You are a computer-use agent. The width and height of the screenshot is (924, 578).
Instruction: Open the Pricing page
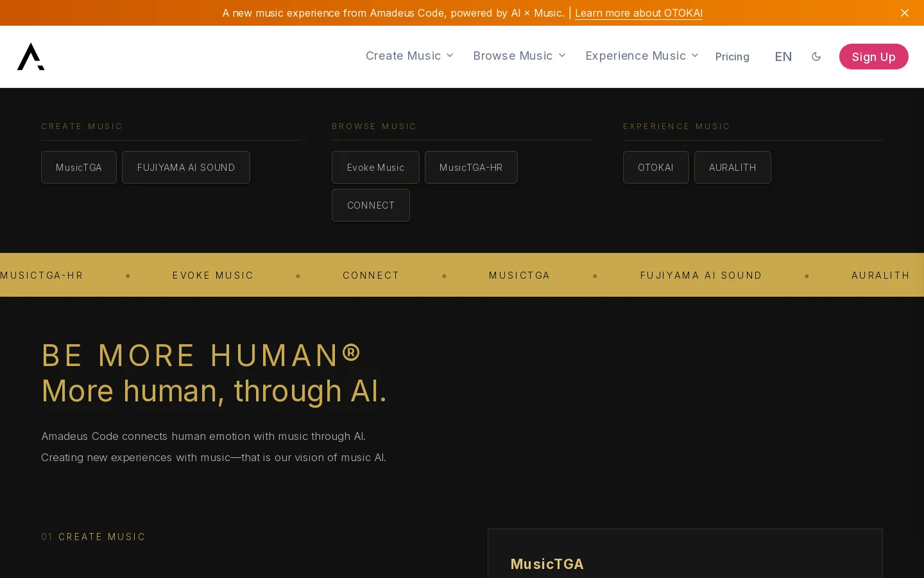click(732, 57)
